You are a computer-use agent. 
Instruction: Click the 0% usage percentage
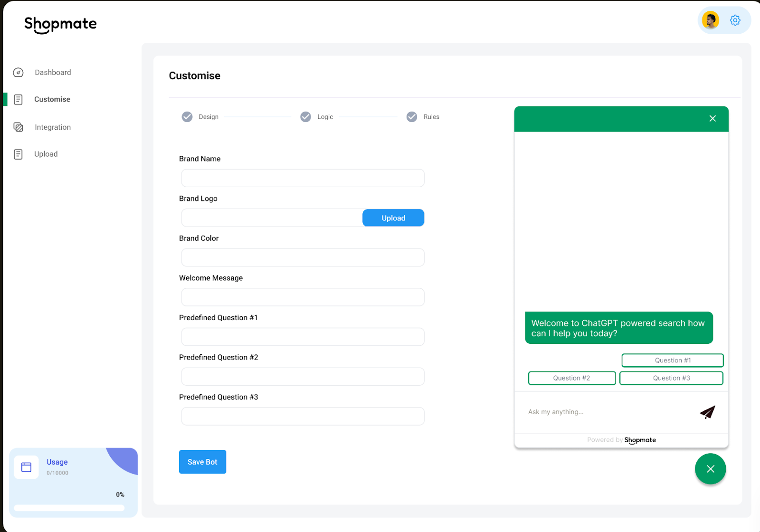(x=120, y=494)
